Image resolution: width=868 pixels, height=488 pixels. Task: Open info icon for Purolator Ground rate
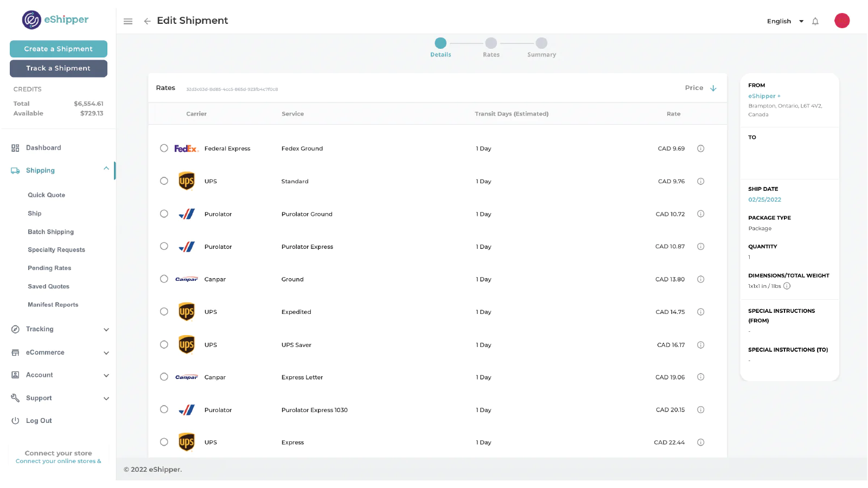(700, 214)
